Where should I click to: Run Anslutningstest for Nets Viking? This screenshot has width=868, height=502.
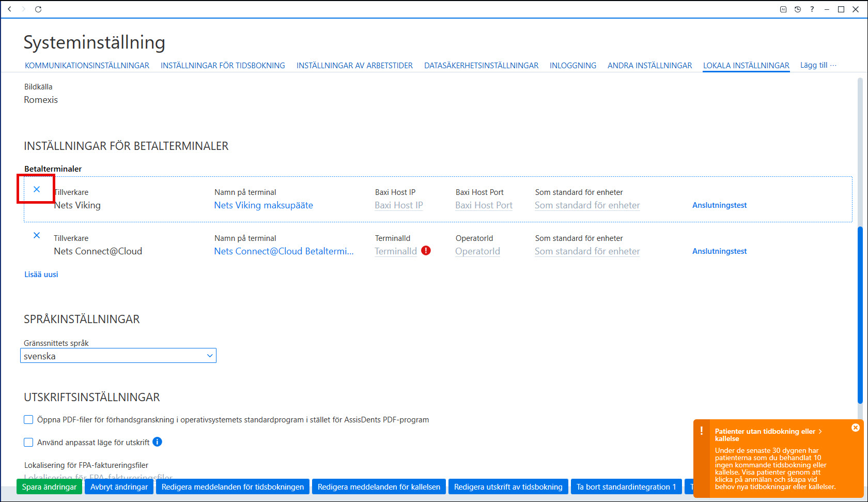(x=719, y=205)
